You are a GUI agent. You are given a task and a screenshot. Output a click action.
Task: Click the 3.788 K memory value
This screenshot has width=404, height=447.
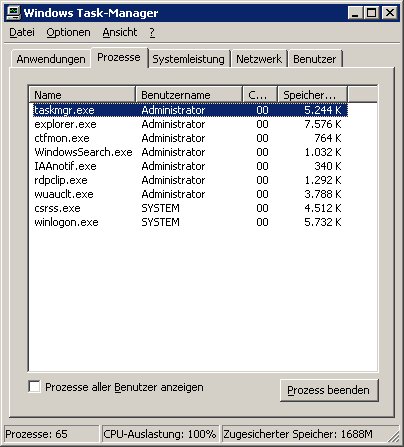[323, 194]
